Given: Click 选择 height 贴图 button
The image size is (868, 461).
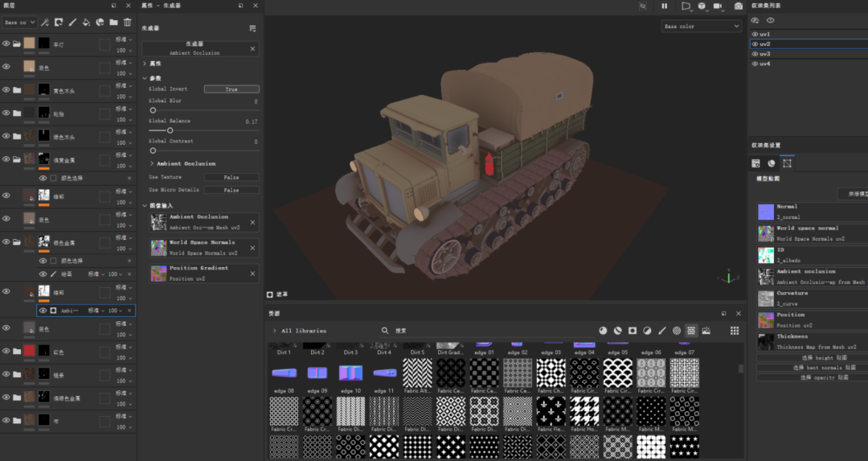Looking at the screenshot, I should point(812,358).
